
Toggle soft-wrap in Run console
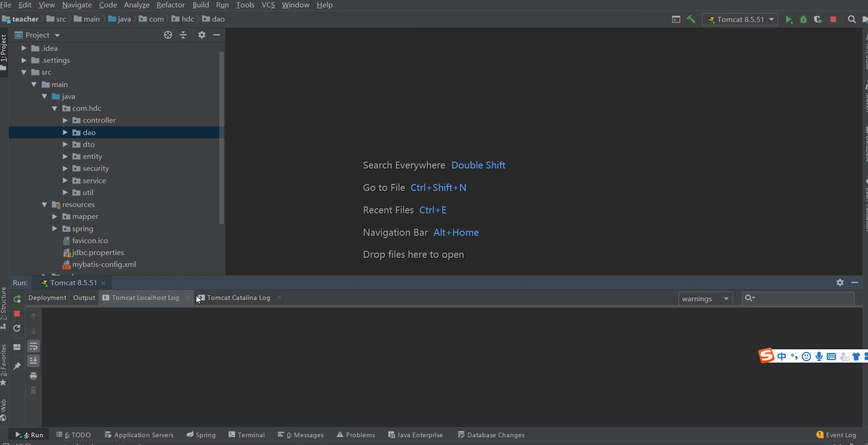(33, 347)
